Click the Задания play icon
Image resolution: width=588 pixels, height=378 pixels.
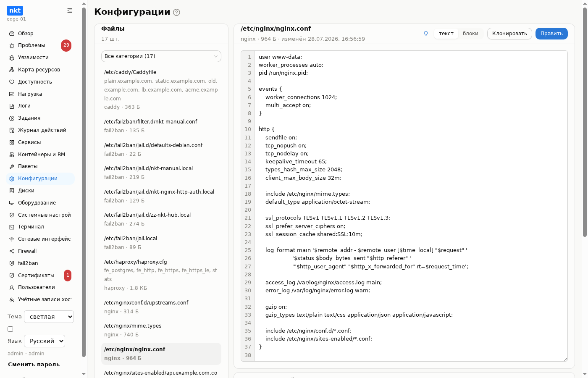(12, 118)
